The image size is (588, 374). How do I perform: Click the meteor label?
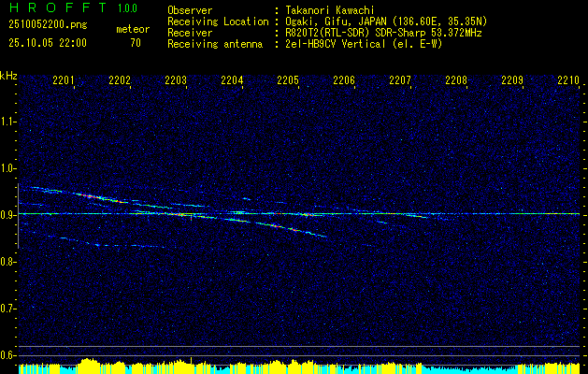click(x=133, y=29)
